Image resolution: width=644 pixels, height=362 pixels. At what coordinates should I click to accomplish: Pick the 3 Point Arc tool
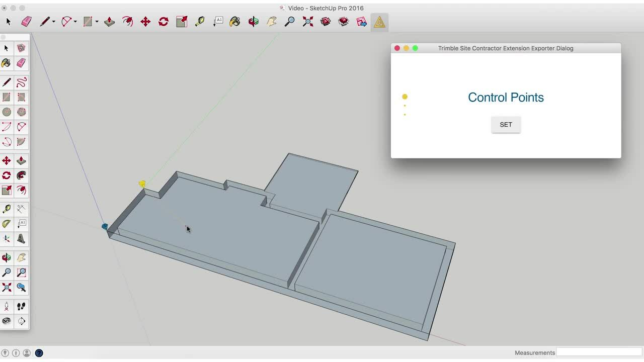click(7, 142)
